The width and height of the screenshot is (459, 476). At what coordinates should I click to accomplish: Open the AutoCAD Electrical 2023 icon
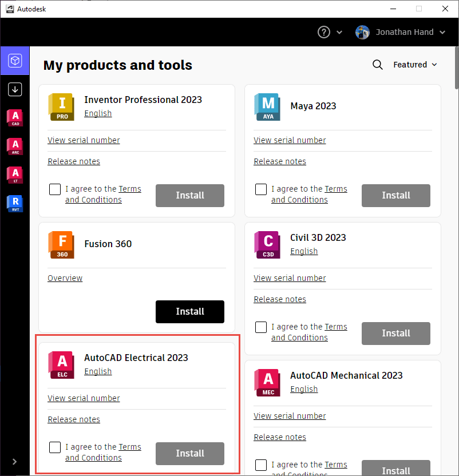tap(61, 365)
